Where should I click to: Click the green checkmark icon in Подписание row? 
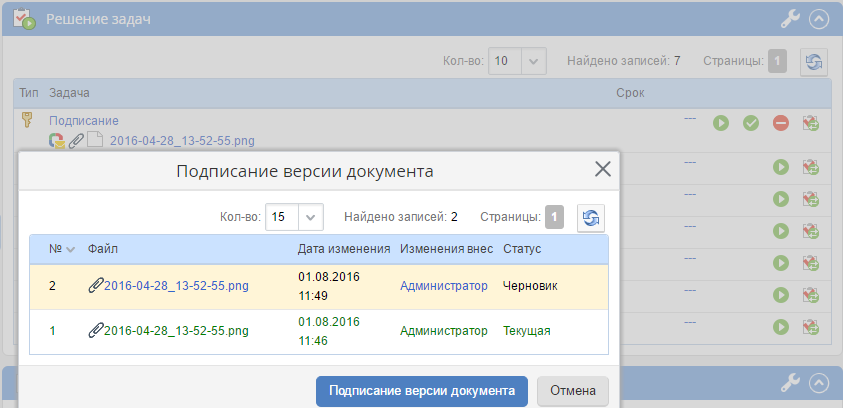point(751,123)
